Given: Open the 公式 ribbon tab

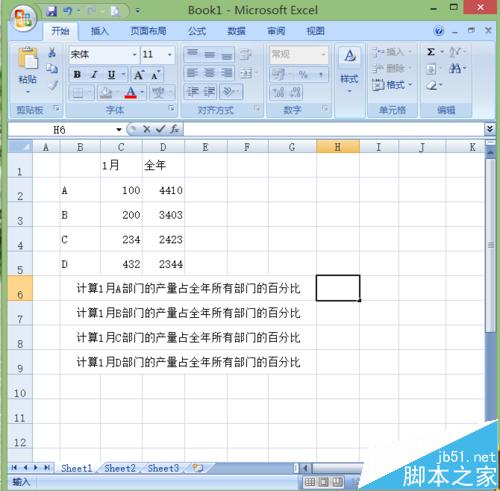Looking at the screenshot, I should tap(197, 31).
